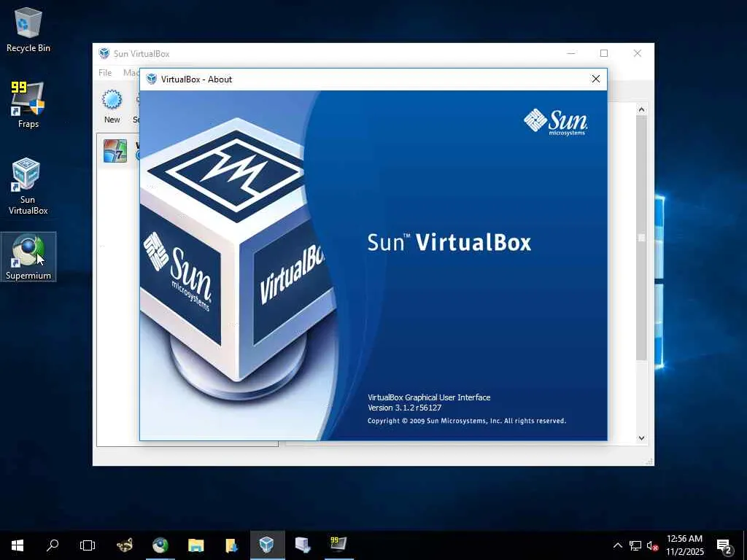Open the Recycle Bin desktop icon
The width and height of the screenshot is (747, 560).
(x=28, y=29)
